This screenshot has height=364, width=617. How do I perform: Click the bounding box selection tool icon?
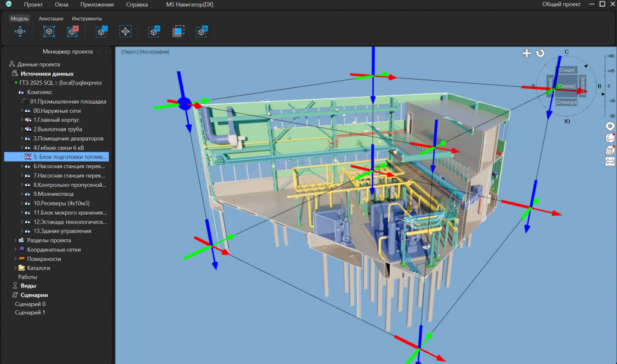tap(49, 31)
